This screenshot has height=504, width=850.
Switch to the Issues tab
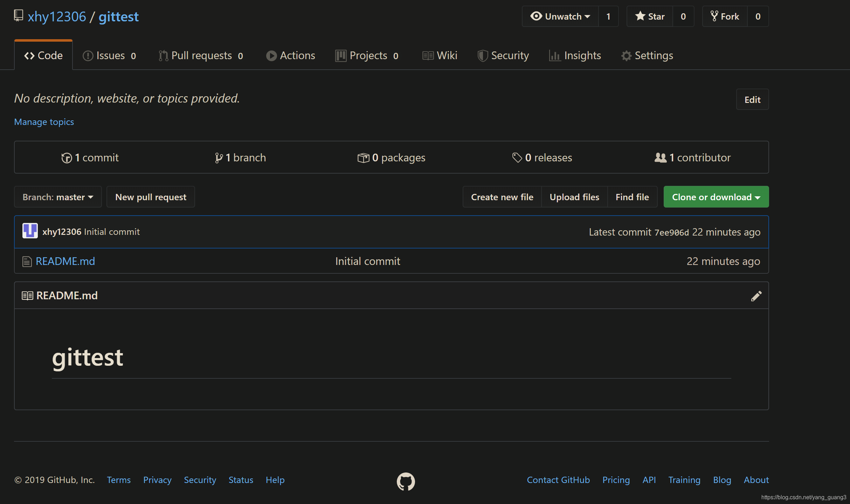point(109,55)
